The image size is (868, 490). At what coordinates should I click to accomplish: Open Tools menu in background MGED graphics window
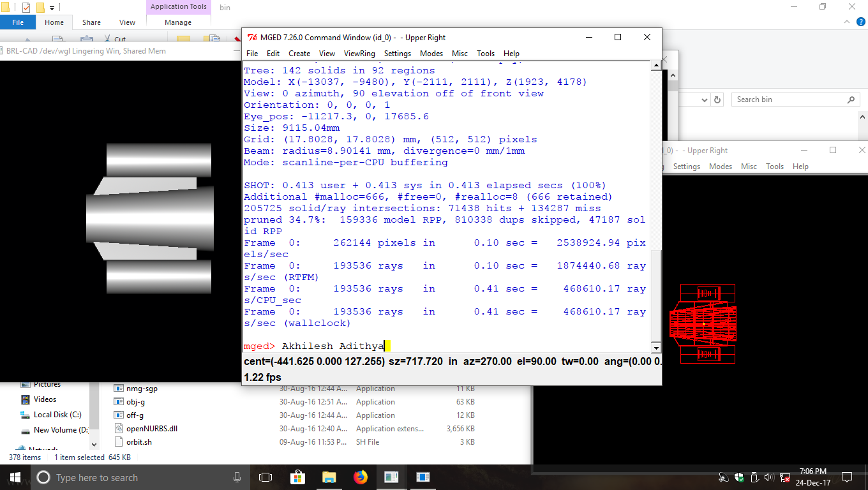[775, 167]
